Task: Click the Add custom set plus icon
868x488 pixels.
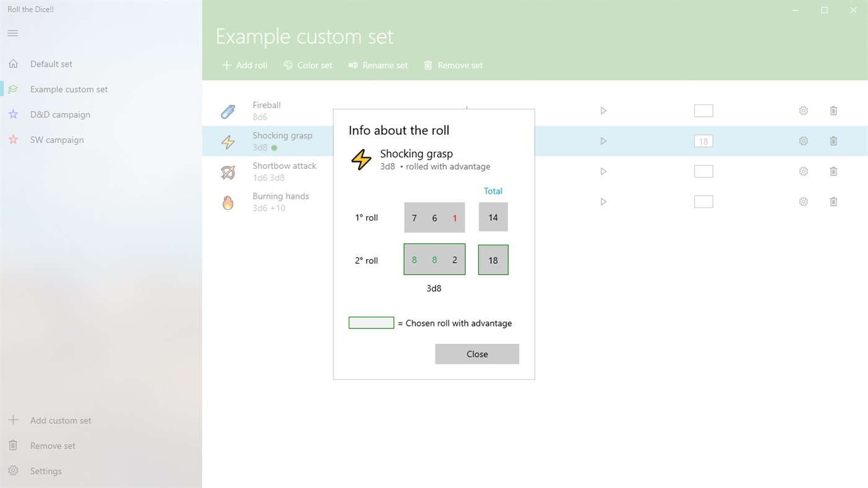Action: pyautogui.click(x=12, y=420)
